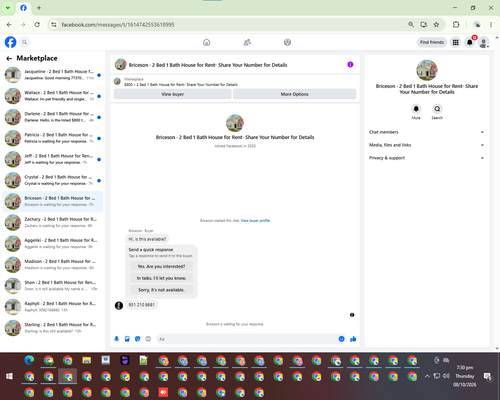This screenshot has height=400, width=500.
Task: Go to the Home feed icon
Action: coord(206,42)
